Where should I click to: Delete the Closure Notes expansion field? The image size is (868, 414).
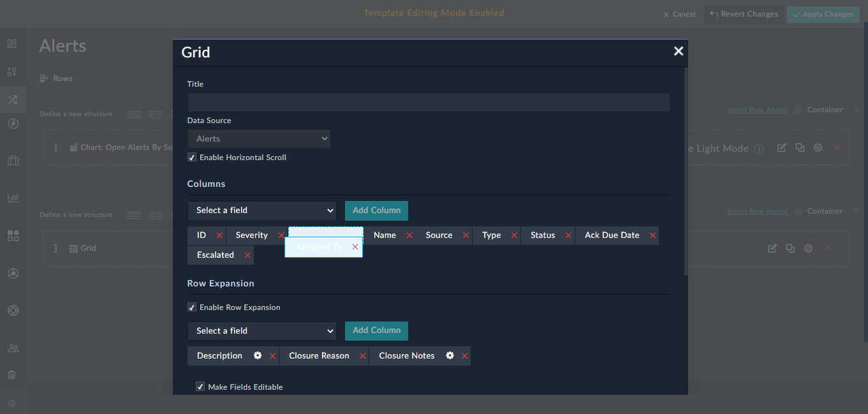coord(465,356)
